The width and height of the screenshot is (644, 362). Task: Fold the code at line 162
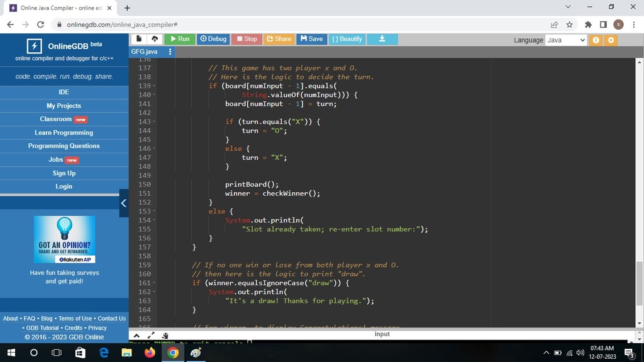tap(154, 292)
